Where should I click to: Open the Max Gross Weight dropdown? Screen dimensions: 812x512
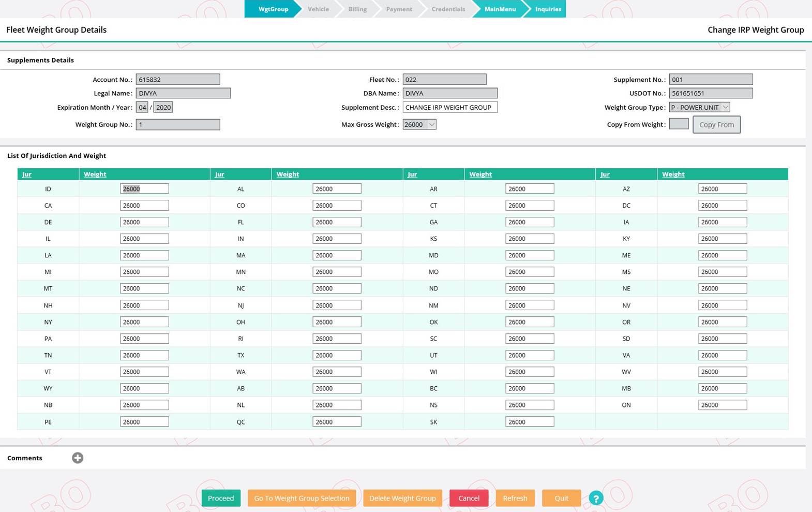(419, 124)
